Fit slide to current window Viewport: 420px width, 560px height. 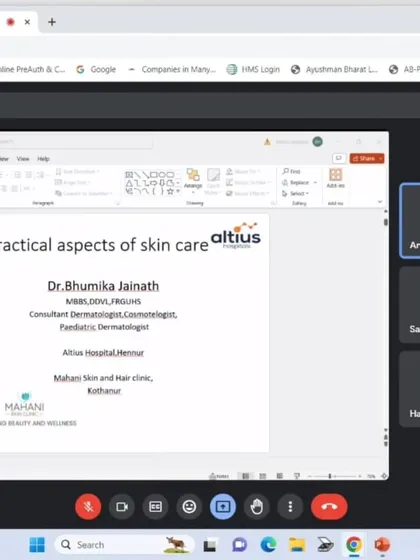coord(384,476)
